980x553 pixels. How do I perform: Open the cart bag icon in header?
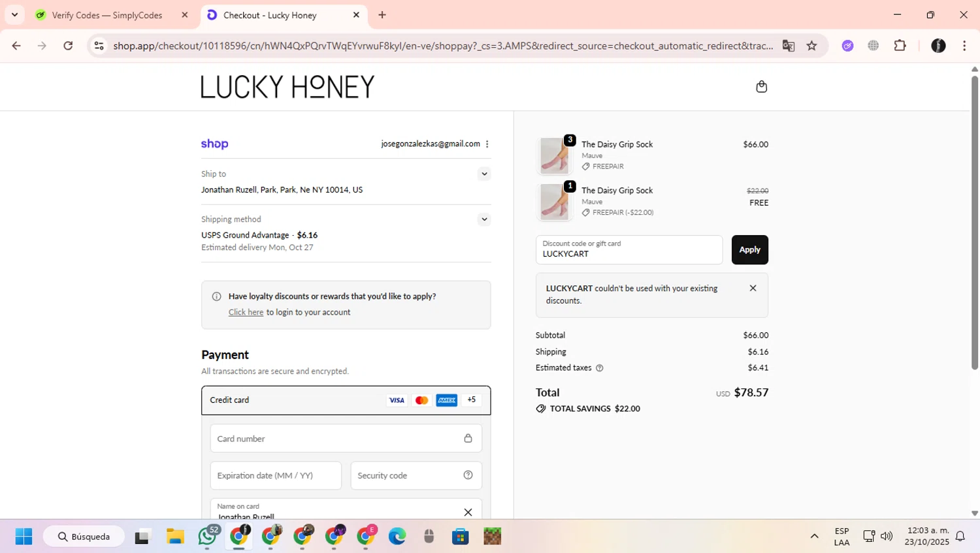(x=761, y=87)
